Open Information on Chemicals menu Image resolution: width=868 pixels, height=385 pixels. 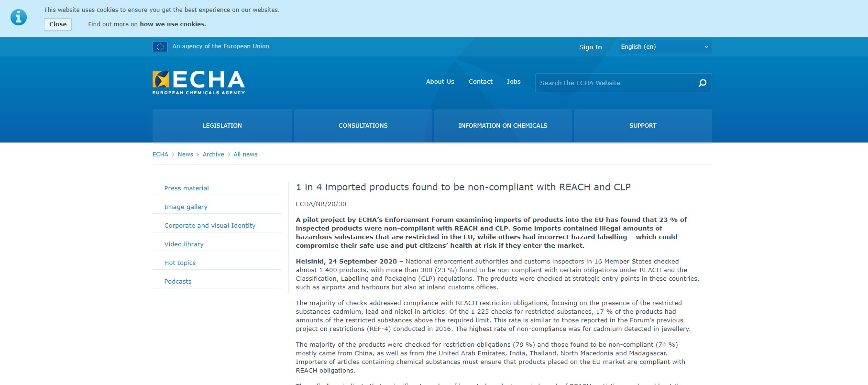click(x=503, y=126)
